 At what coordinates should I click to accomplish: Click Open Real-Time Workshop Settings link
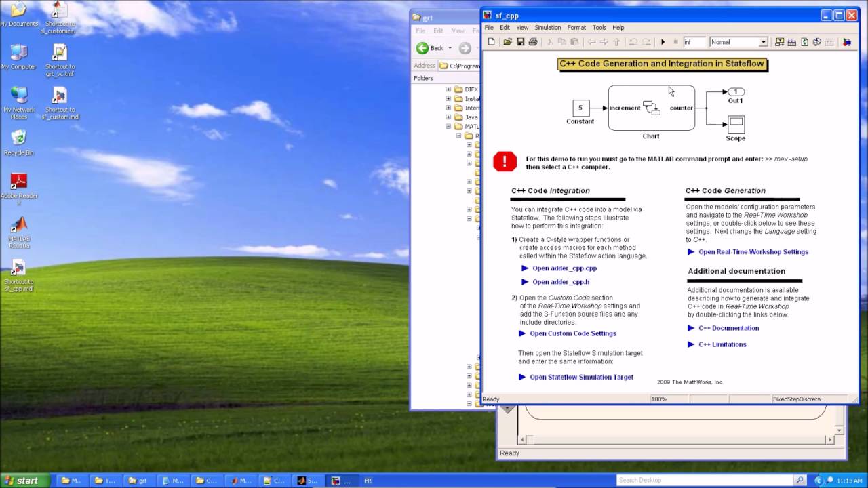753,252
